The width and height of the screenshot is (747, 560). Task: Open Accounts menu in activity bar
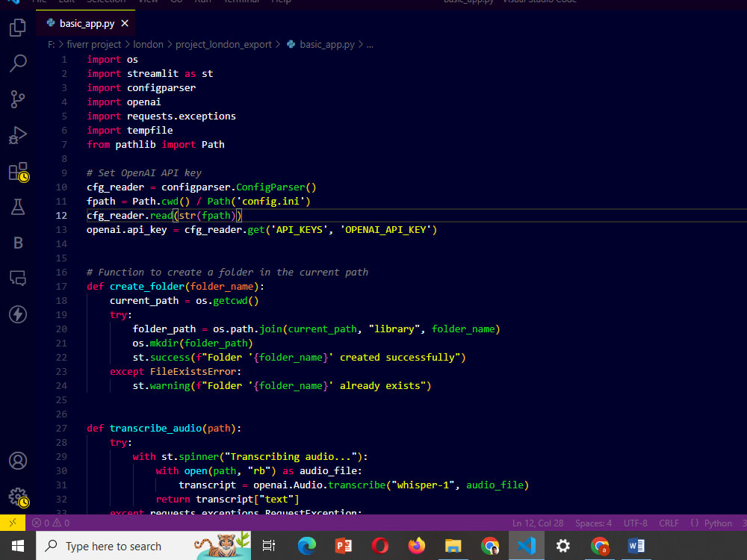click(18, 461)
